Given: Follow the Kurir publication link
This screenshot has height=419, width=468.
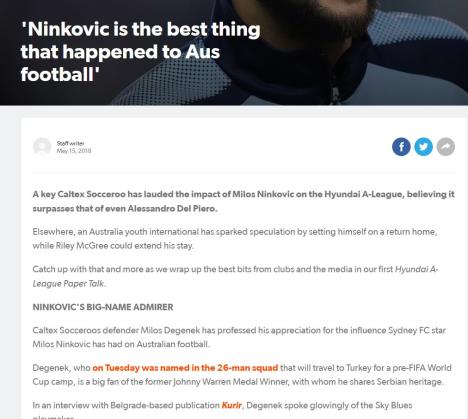Looking at the screenshot, I should pyautogui.click(x=232, y=405).
